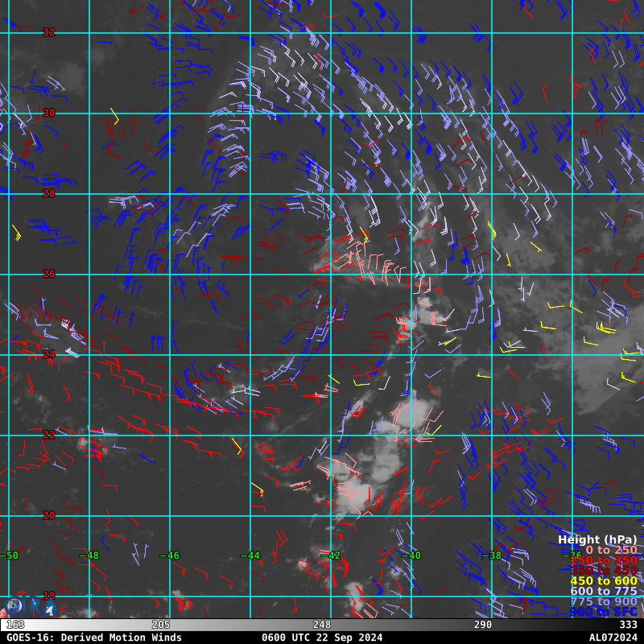The width and height of the screenshot is (644, 644).
Task: Select the latitude label 26
Action: [49, 274]
